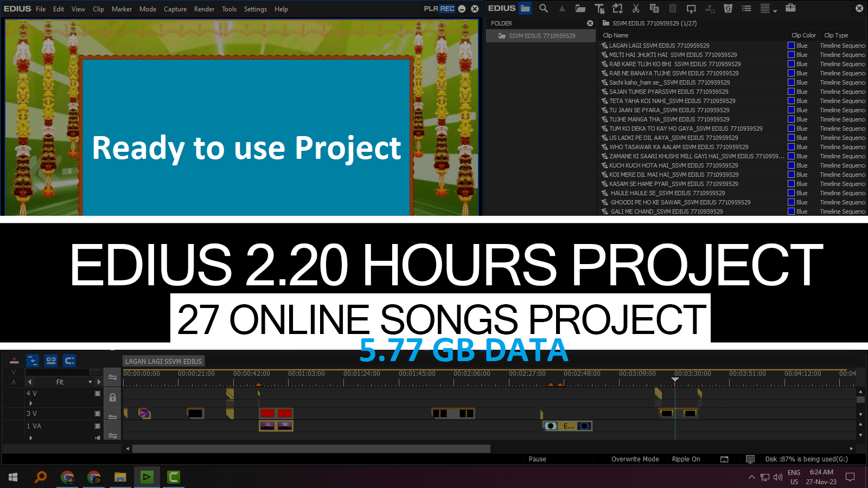The height and width of the screenshot is (488, 868).
Task: Open the Fit zoom dropdown on the timeline
Action: [x=90, y=382]
